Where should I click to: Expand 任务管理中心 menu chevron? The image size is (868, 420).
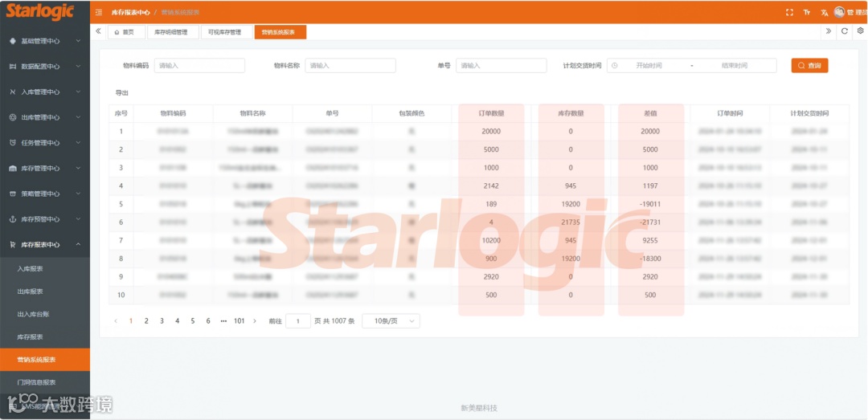(x=78, y=143)
